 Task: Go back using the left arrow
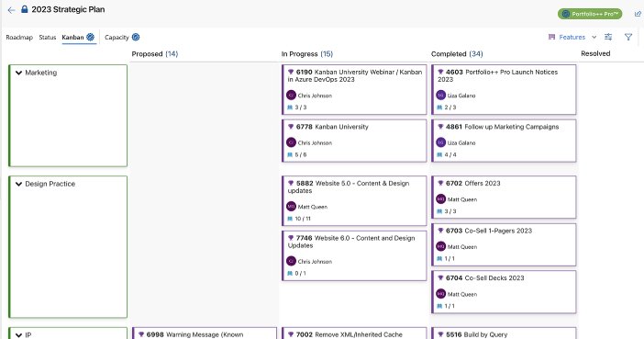pos(11,10)
